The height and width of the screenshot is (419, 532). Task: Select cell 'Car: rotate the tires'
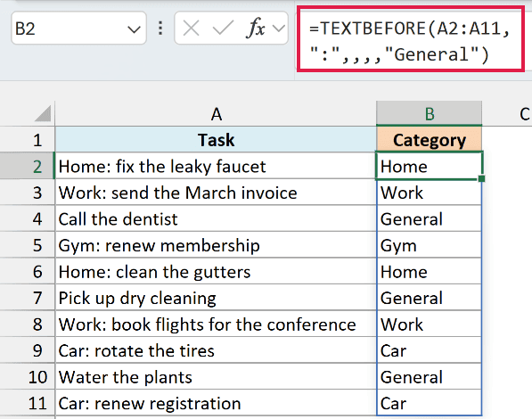216,350
